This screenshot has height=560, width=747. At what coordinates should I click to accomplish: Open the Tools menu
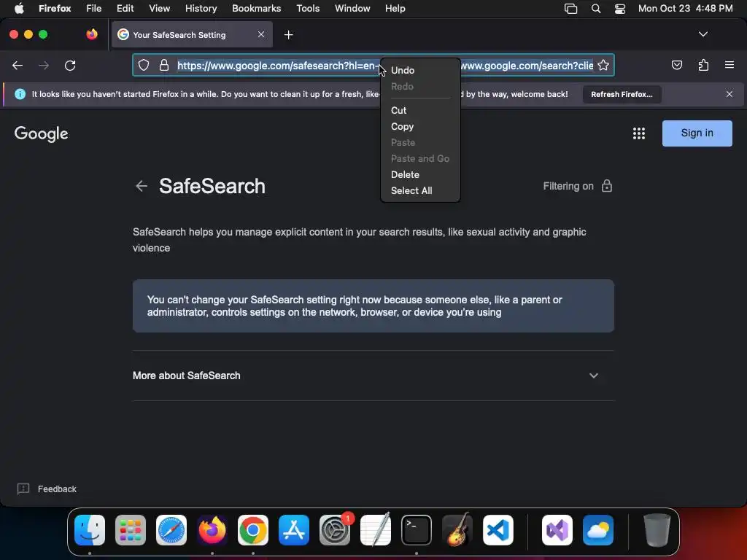[308, 8]
